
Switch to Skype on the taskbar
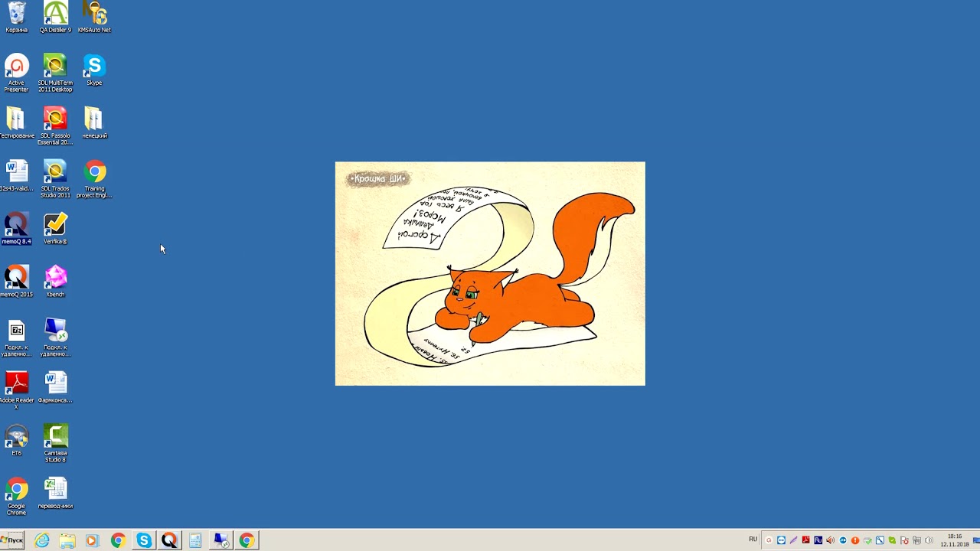tap(144, 540)
